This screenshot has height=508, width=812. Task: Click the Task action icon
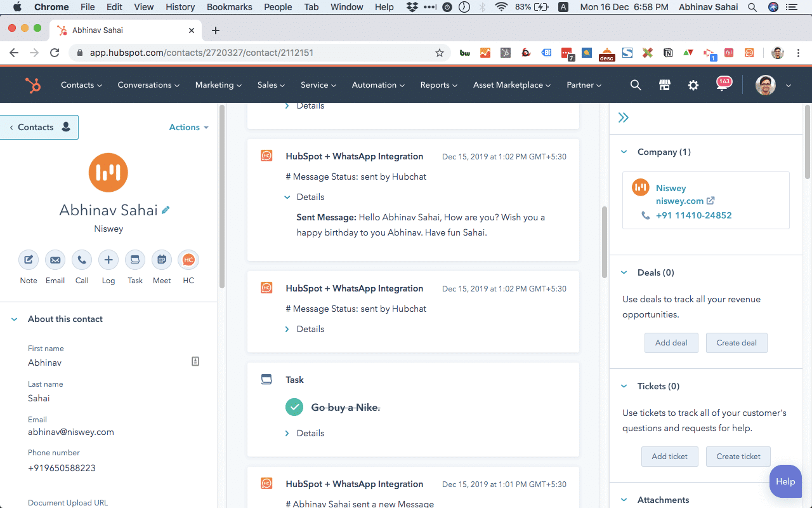click(135, 260)
